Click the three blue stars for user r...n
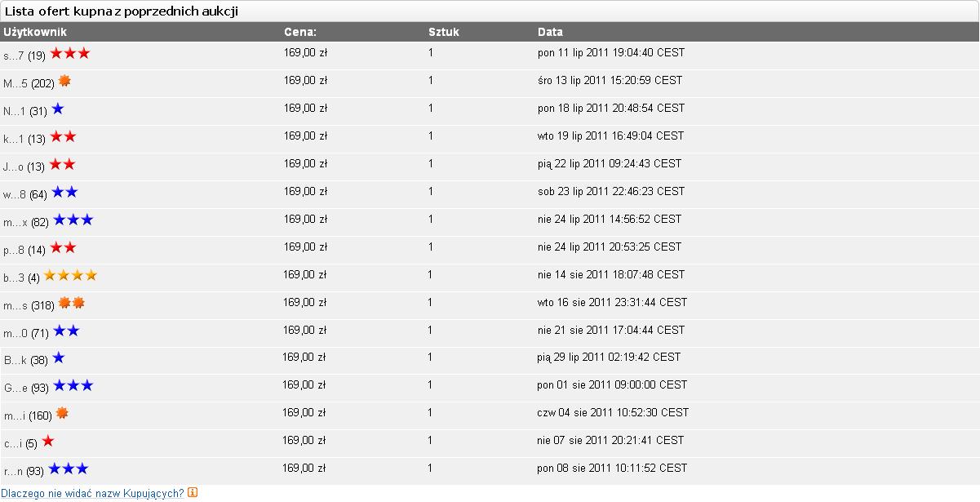This screenshot has width=980, height=502. click(69, 469)
